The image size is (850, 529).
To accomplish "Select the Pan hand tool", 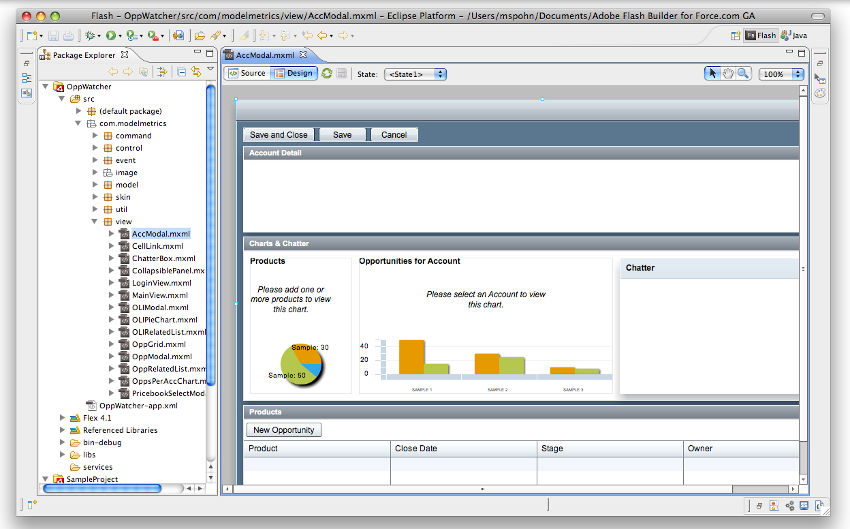I will point(728,74).
